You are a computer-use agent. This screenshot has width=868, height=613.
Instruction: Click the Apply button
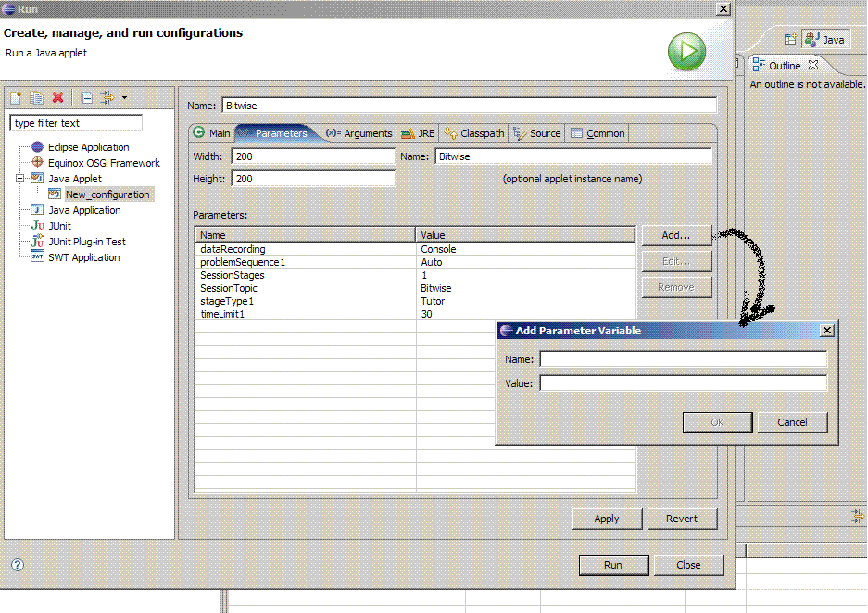tap(607, 519)
